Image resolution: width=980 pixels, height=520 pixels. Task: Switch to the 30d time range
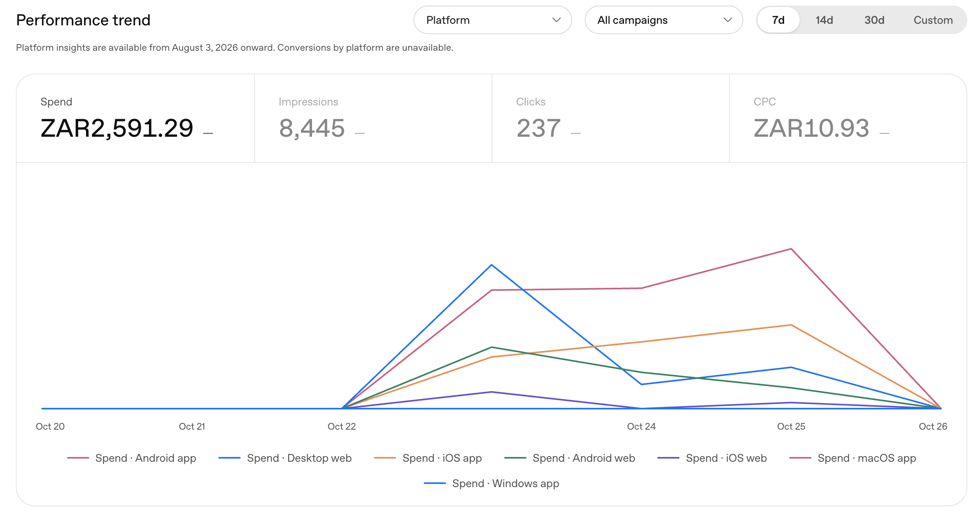[x=874, y=20]
